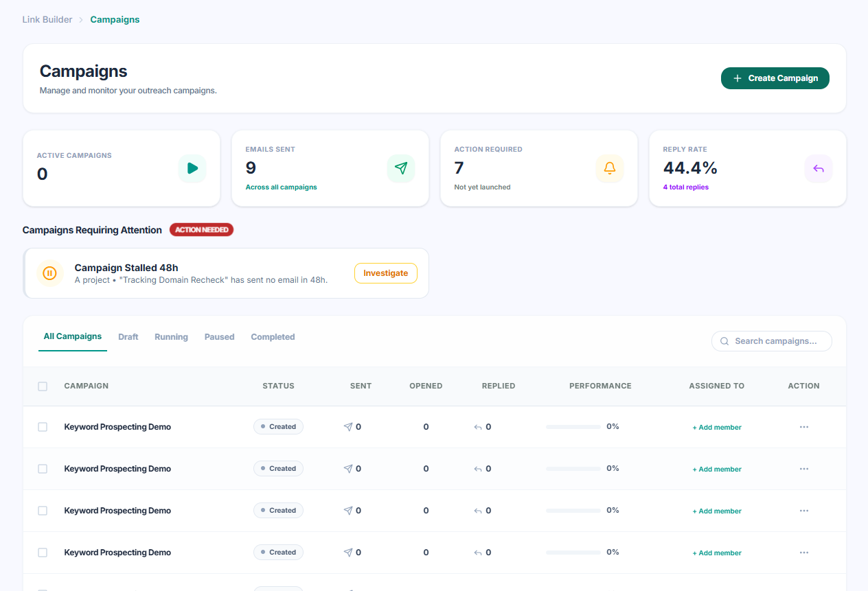This screenshot has height=591, width=868.
Task: Click into the Search campaigns field
Action: point(772,341)
